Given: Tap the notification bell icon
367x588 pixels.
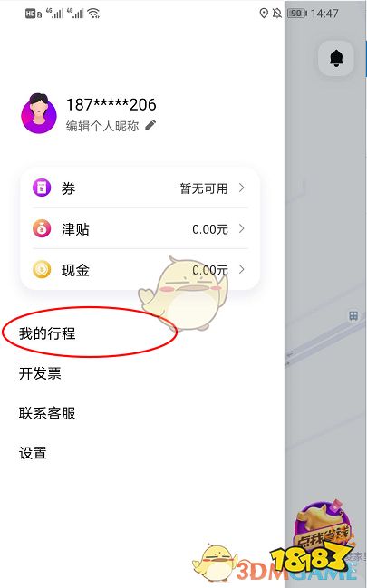Looking at the screenshot, I should tap(336, 58).
